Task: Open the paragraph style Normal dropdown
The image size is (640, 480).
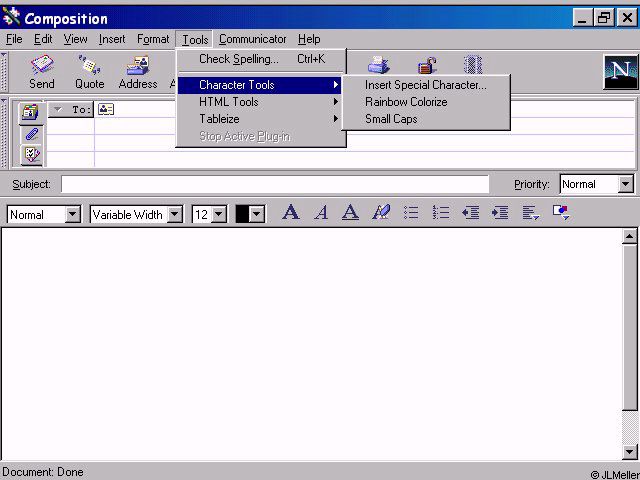Action: tap(73, 214)
